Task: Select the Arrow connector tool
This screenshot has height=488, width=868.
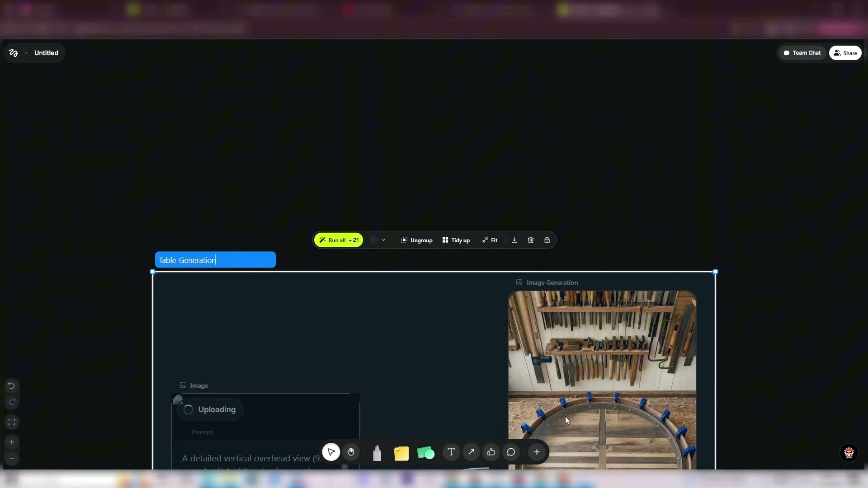Action: 471,452
